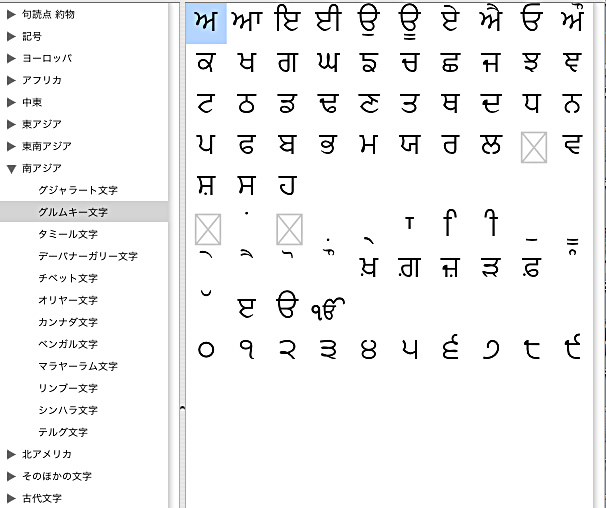Select カンナダ文字 script
This screenshot has height=508, width=606.
pyautogui.click(x=68, y=322)
